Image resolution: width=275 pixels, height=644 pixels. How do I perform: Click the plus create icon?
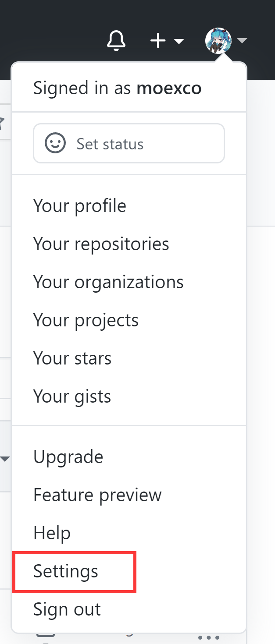157,40
